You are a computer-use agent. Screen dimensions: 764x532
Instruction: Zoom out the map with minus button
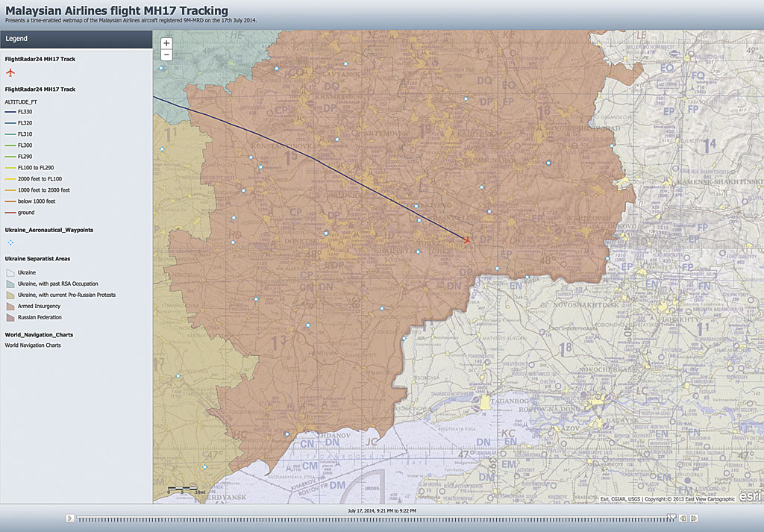point(166,54)
